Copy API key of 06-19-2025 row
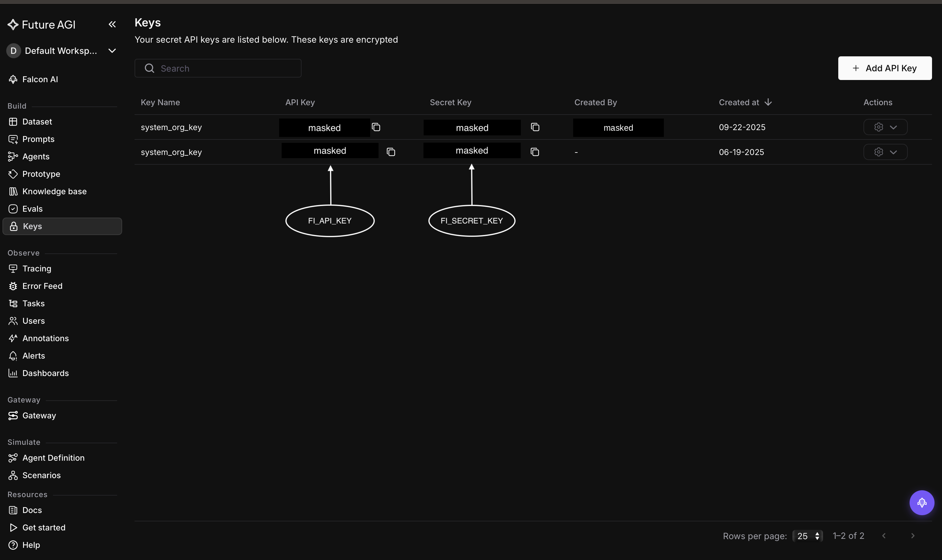The height and width of the screenshot is (560, 942). coord(391,152)
